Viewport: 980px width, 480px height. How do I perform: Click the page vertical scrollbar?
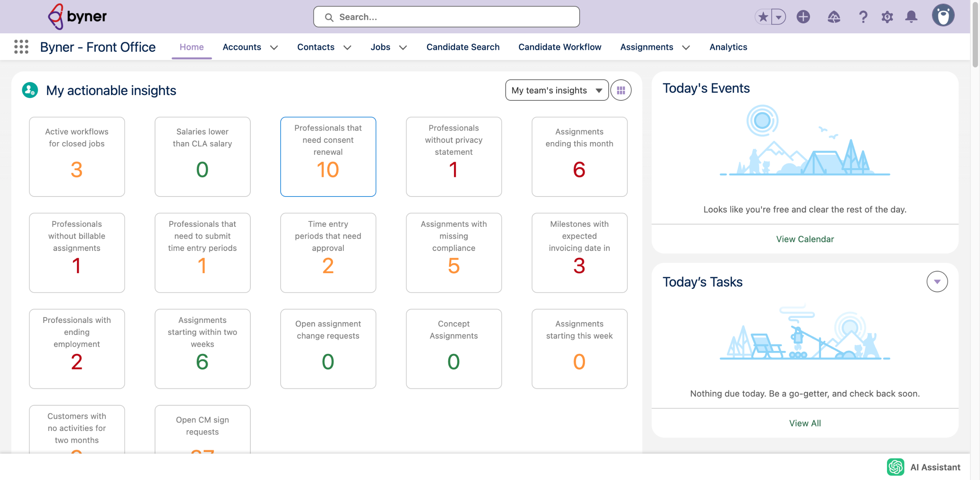pos(975,34)
